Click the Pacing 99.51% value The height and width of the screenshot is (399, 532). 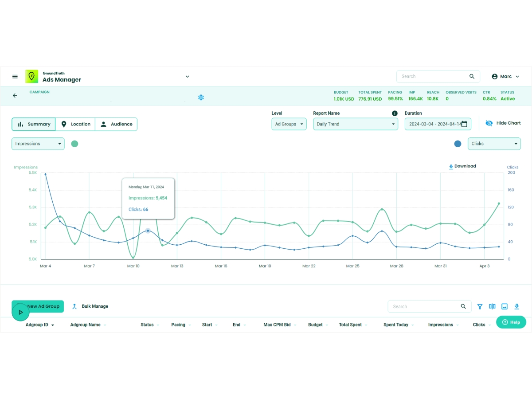(x=395, y=99)
